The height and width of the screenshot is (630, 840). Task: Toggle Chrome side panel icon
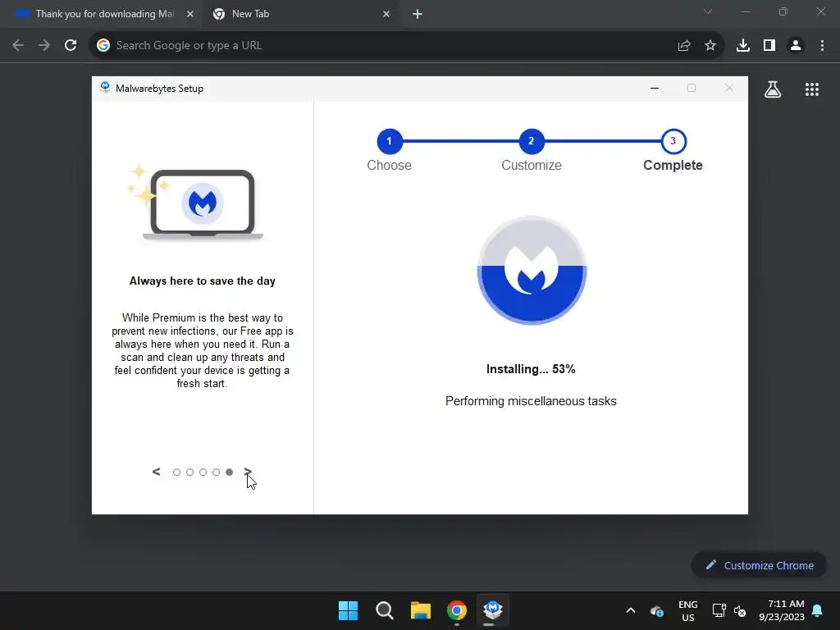click(769, 46)
